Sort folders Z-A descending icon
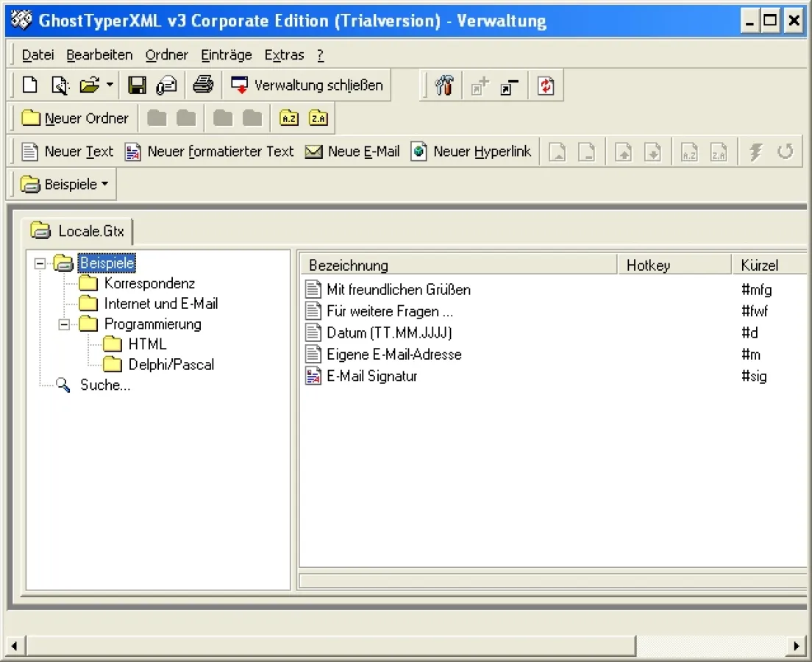This screenshot has height=662, width=812. [318, 118]
